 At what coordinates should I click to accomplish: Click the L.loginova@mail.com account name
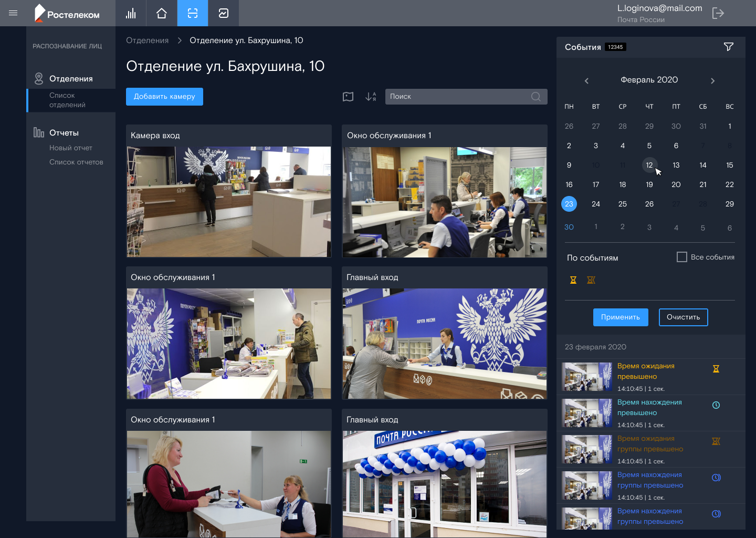[x=660, y=8]
